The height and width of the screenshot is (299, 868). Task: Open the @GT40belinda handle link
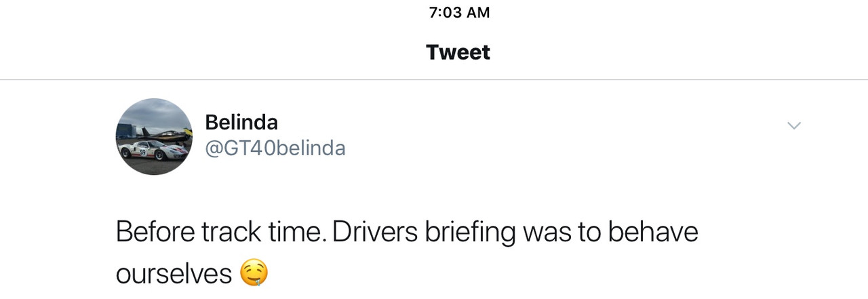tap(275, 148)
